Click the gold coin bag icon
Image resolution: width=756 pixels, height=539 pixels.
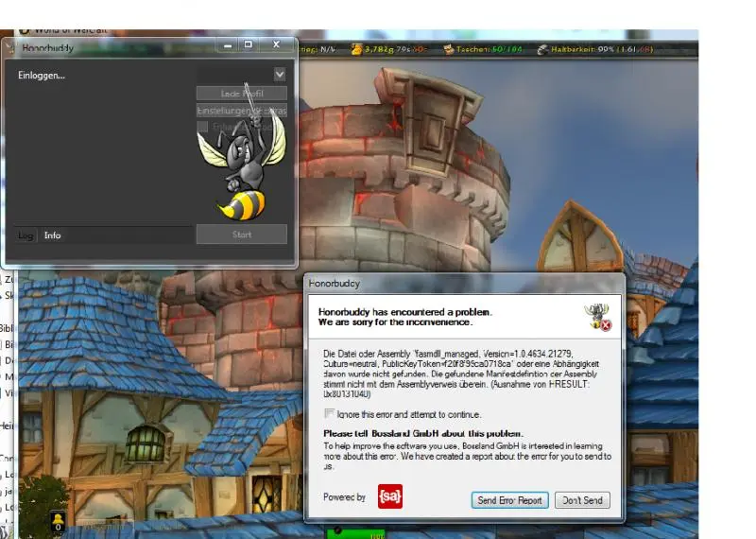point(356,49)
